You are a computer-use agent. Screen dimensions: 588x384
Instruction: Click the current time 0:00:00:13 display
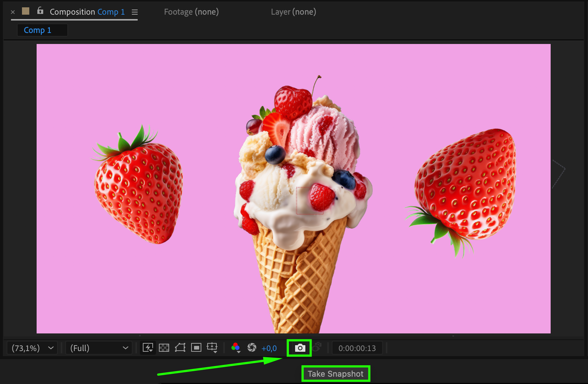357,348
